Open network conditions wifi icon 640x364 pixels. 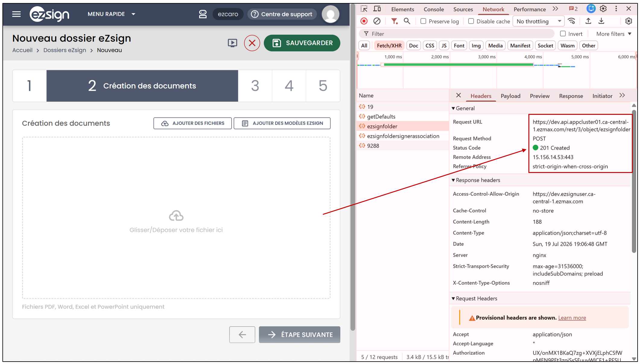tap(572, 21)
